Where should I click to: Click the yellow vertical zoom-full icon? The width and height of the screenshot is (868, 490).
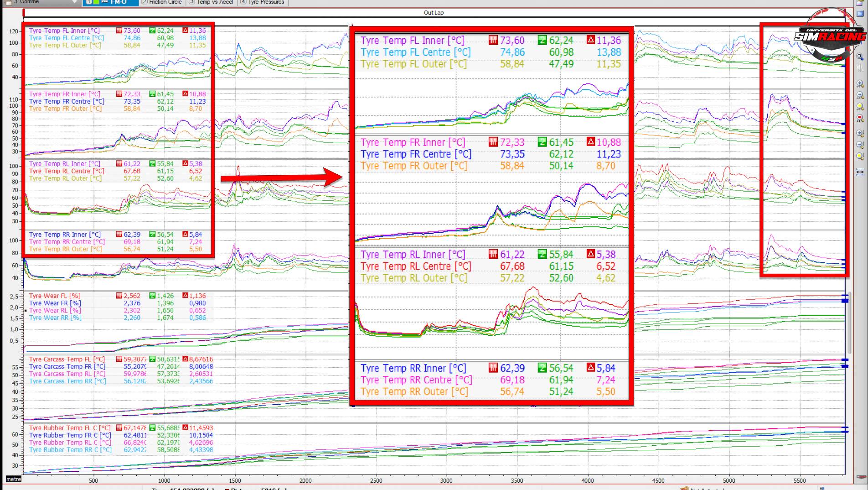tap(860, 156)
